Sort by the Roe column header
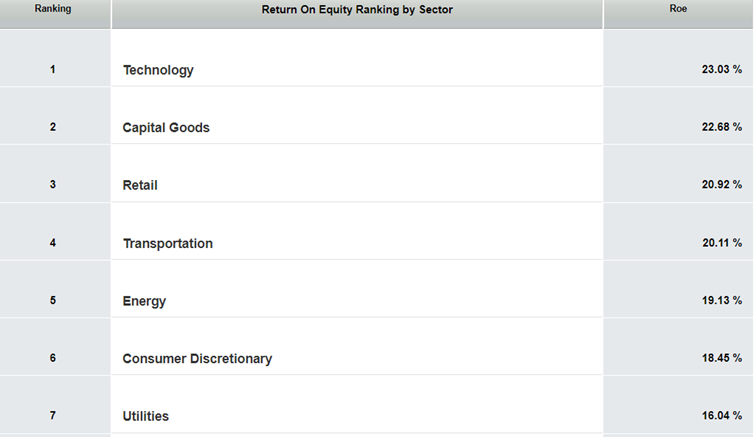 point(678,9)
